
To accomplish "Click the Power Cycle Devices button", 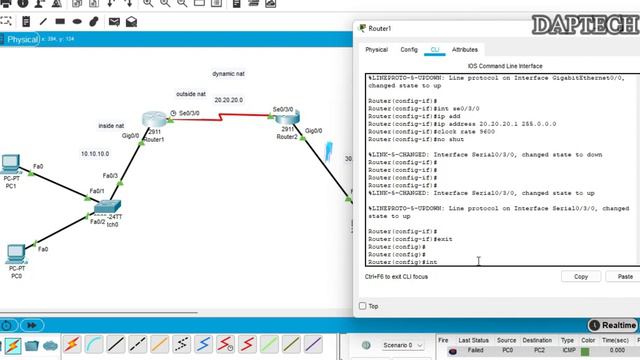I will point(7,325).
